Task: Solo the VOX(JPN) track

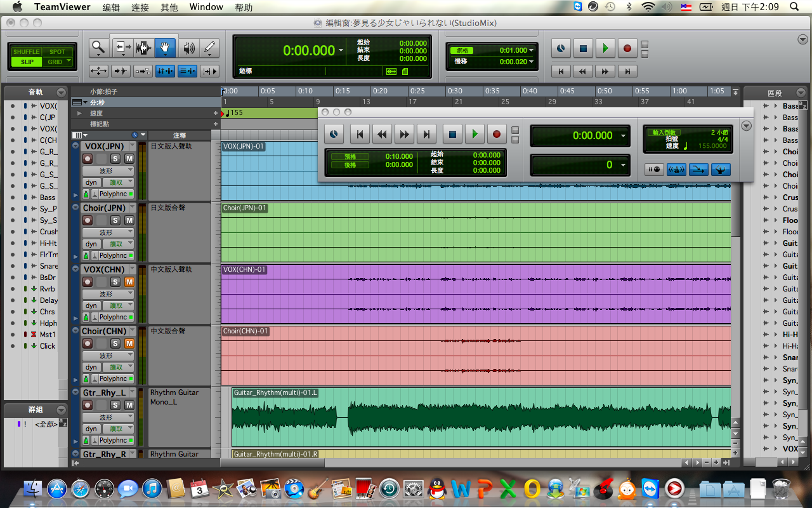Action: (x=115, y=159)
